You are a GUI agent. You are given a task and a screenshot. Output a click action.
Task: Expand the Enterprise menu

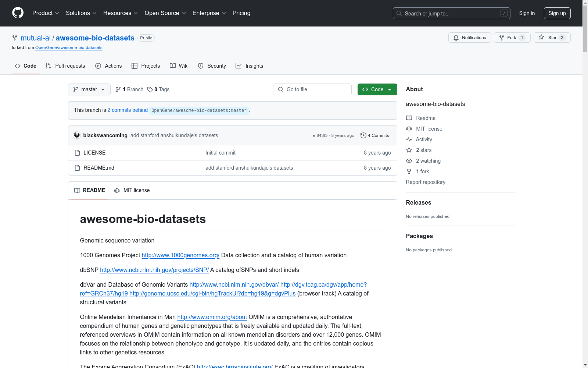pos(209,13)
